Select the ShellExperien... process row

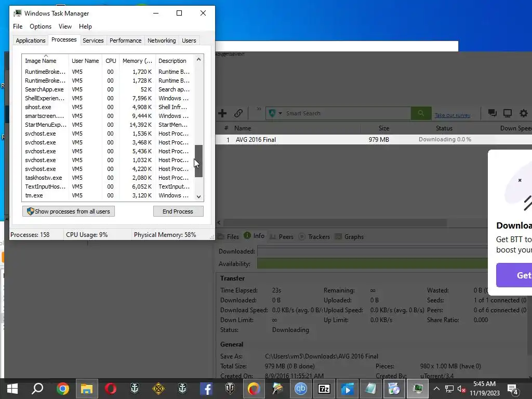pos(108,98)
